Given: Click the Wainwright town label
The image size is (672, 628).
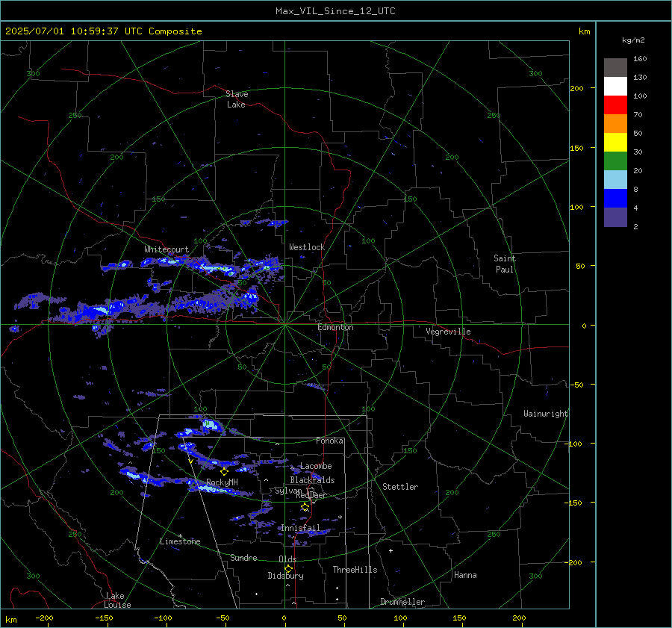Looking at the screenshot, I should 546,414.
